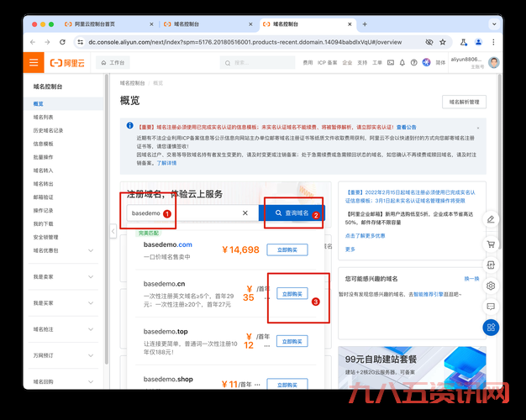Click the browser reload button
Viewport: 526px width, 420px height.
pyautogui.click(x=61, y=40)
